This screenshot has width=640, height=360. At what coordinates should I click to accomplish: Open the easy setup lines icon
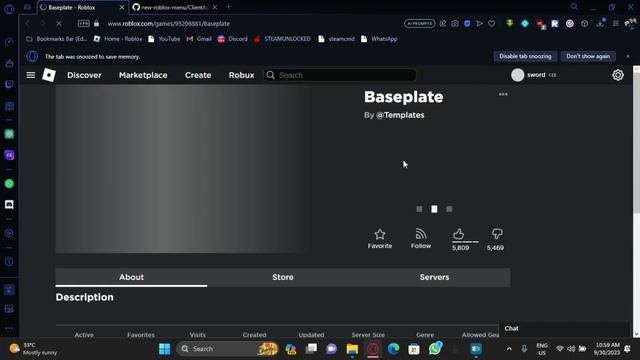[x=616, y=24]
